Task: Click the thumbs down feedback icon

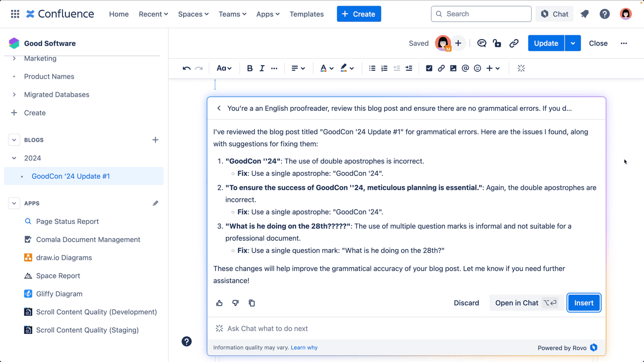Action: tap(235, 303)
